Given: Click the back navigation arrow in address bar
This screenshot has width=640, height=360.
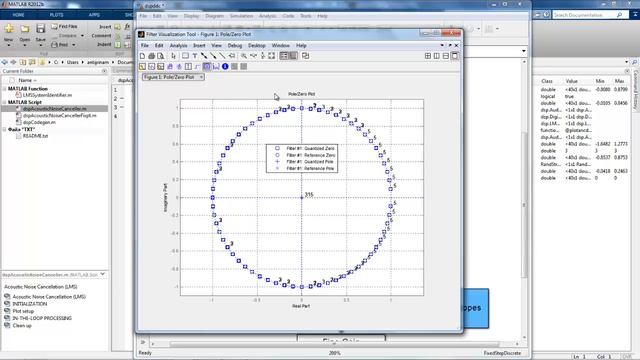Looking at the screenshot, I should (x=4, y=62).
